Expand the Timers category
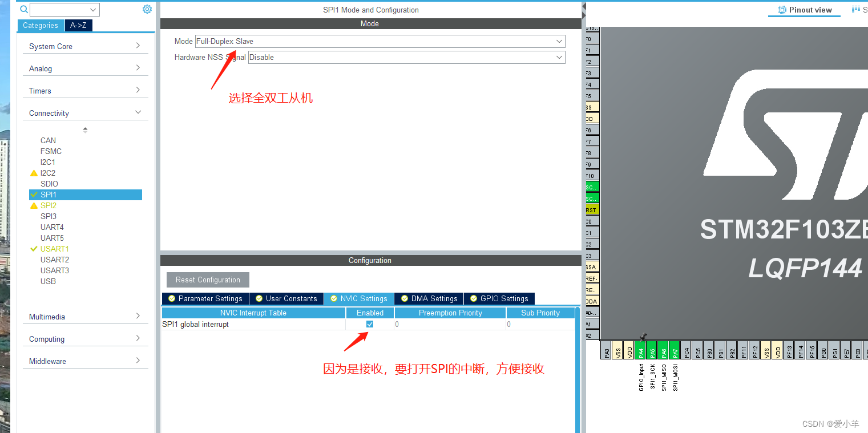 pyautogui.click(x=85, y=91)
